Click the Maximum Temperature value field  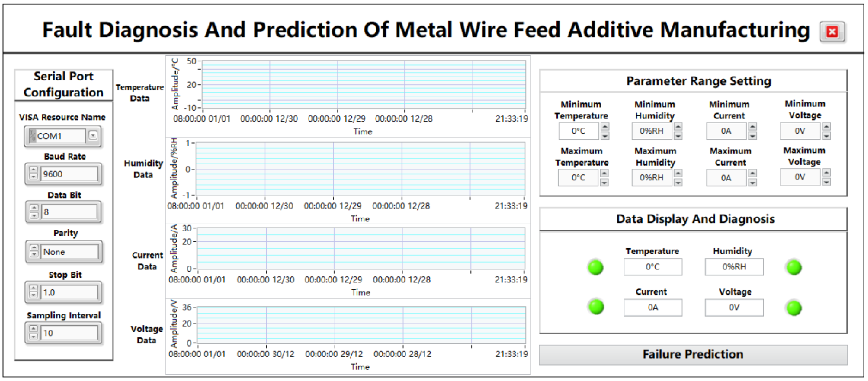(x=578, y=177)
